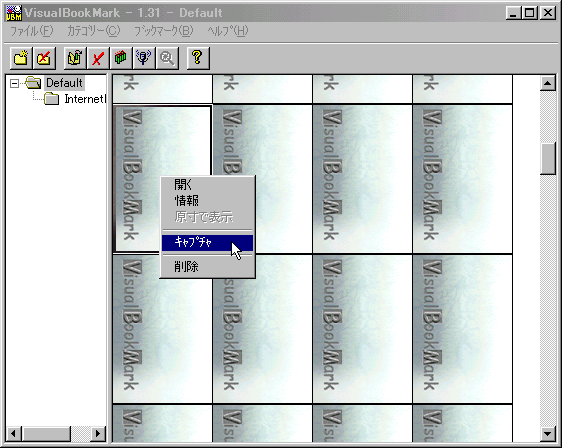
Task: Click the blue capture antenna toolbar icon
Action: click(x=144, y=58)
